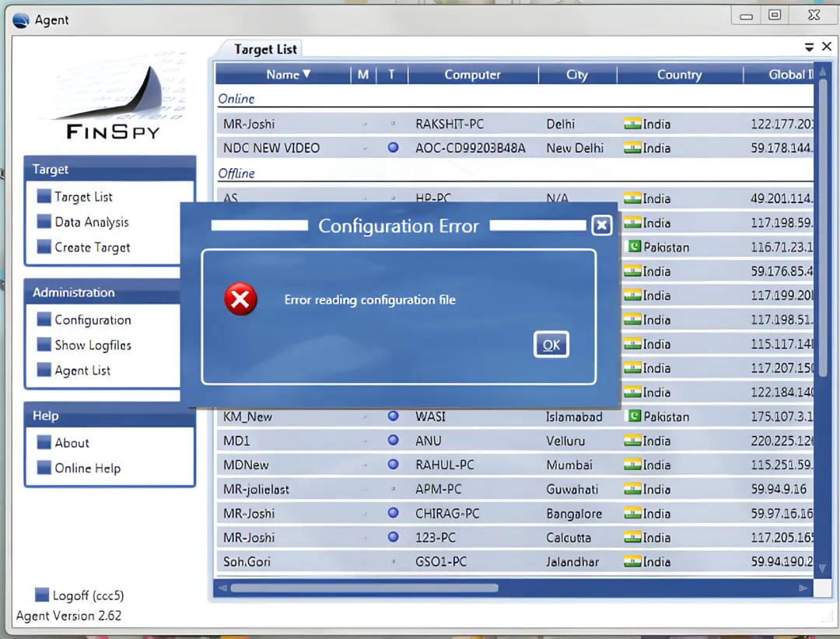Click the Islamabad city cell
Screen dimensions: 840x639
[574, 416]
